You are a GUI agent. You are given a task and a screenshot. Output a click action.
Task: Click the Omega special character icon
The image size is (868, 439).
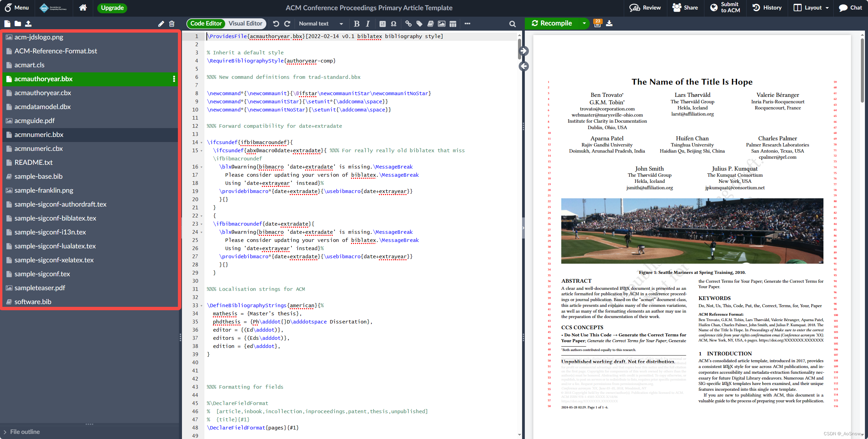(x=394, y=24)
